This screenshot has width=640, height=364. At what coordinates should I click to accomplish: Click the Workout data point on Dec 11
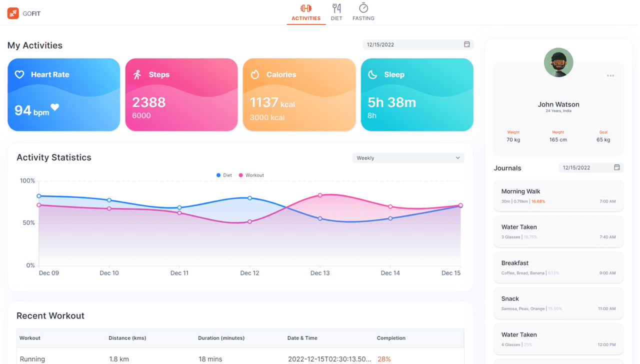(x=179, y=213)
